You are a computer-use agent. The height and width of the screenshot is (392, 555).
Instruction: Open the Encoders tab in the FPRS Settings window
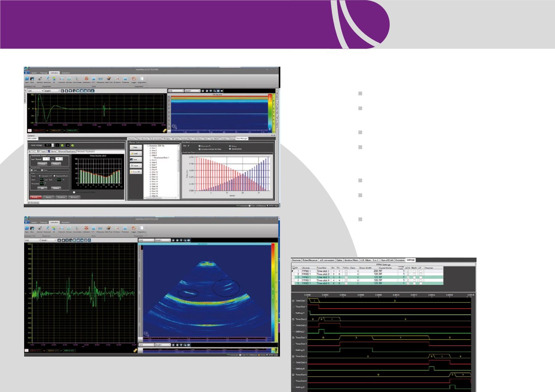click(400, 260)
